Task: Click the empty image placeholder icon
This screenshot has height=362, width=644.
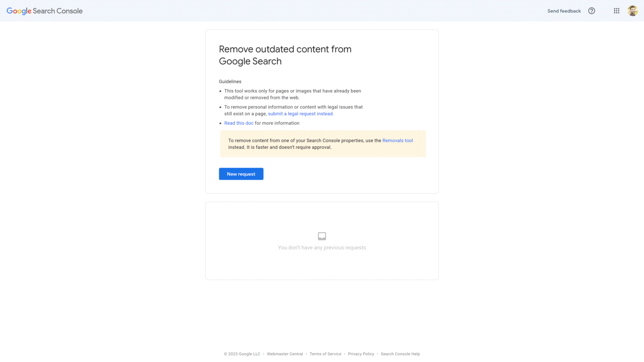Action: tap(322, 236)
